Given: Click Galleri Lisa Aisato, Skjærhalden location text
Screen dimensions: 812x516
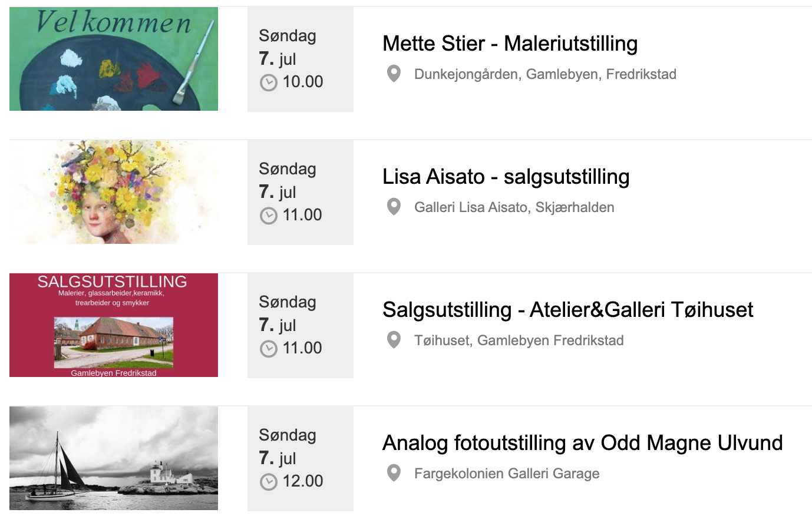Looking at the screenshot, I should coord(514,207).
